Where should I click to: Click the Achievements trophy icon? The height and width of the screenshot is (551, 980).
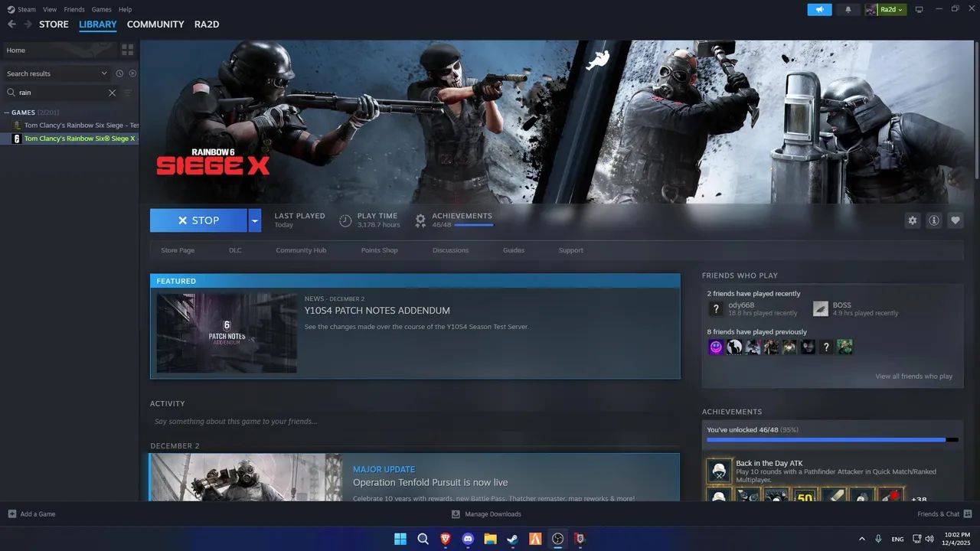coord(420,220)
